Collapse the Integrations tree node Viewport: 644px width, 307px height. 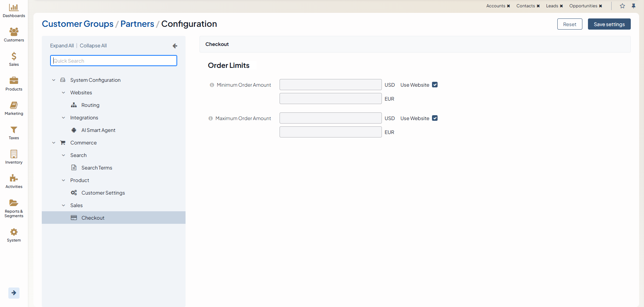tap(63, 118)
